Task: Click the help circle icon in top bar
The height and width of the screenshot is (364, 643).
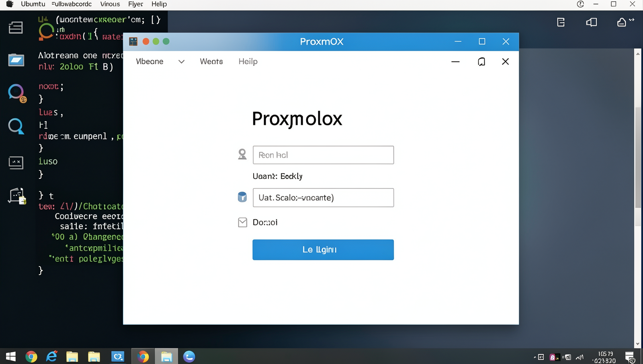Action: (580, 4)
